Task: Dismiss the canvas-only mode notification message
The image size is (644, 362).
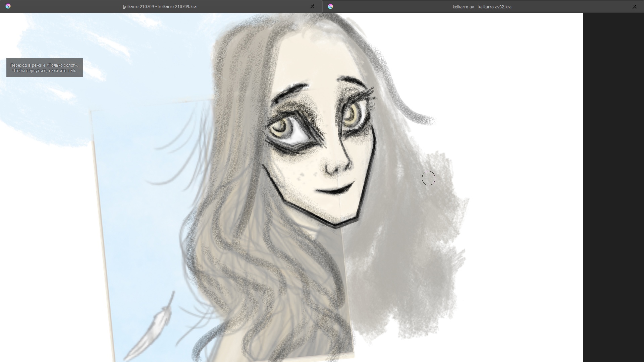Action: (44, 68)
